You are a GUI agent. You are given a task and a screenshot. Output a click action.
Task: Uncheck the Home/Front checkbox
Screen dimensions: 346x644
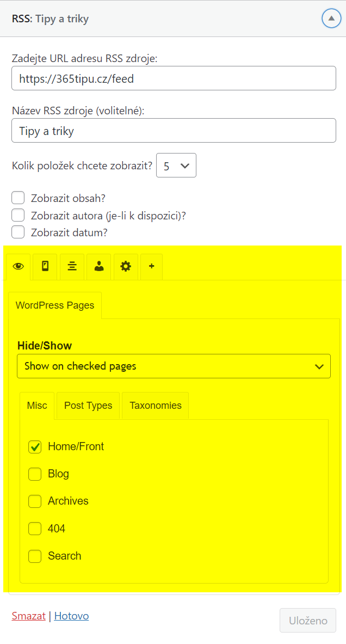[x=35, y=447]
